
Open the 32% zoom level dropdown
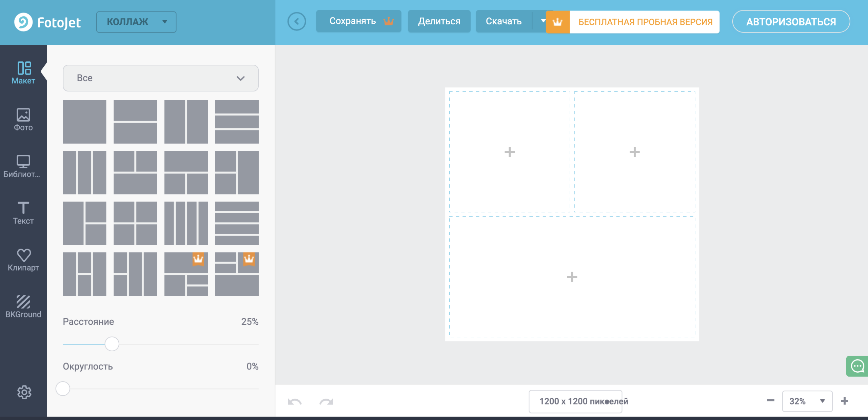point(807,401)
